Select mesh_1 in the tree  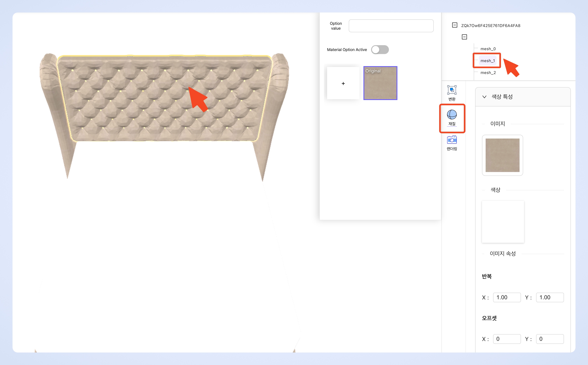[487, 61]
